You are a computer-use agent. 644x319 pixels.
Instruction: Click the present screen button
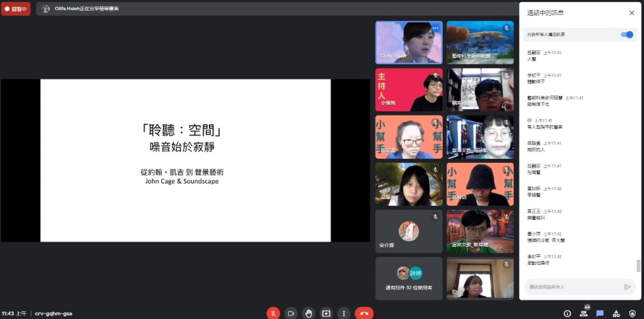(326, 313)
